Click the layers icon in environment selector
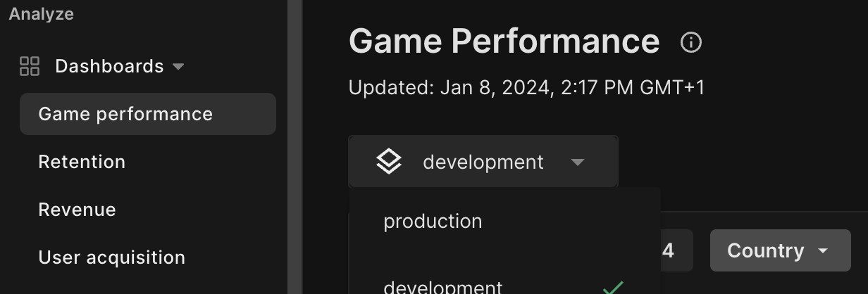 [x=389, y=162]
